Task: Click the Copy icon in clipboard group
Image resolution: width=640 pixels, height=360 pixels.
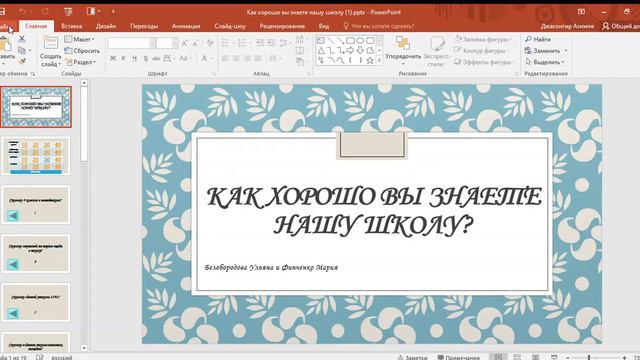Action: pyautogui.click(x=22, y=50)
